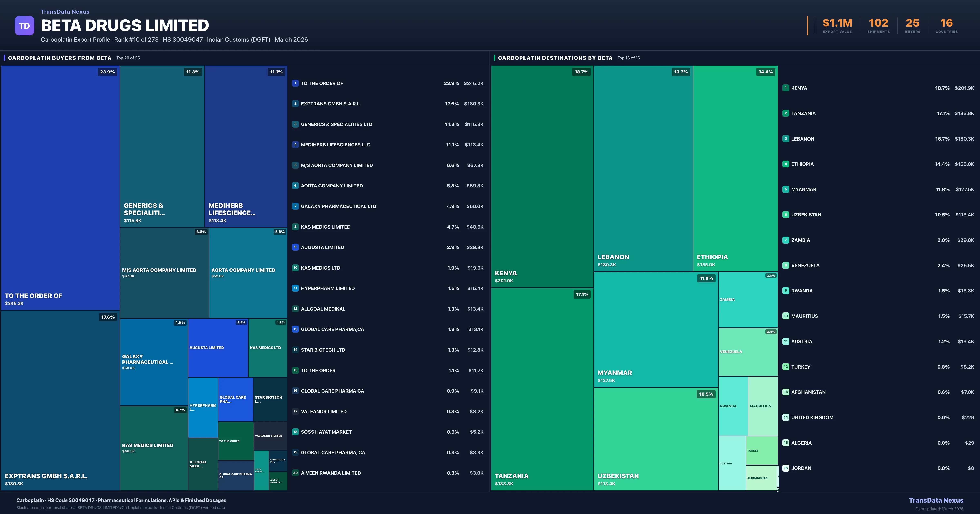
Task: Click rank badge 16 beside JORDAN
Action: point(786,468)
